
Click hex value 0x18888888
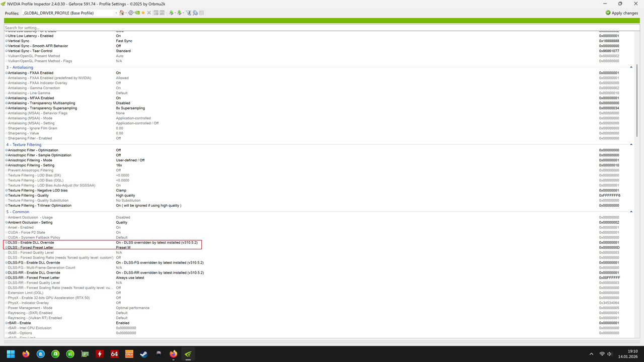pyautogui.click(x=609, y=41)
